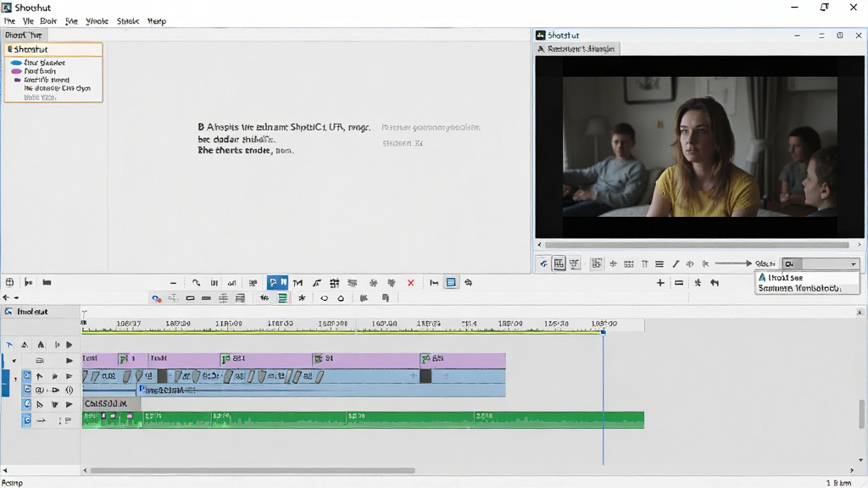Click the dropdown arrow at the combo box end

[853, 264]
